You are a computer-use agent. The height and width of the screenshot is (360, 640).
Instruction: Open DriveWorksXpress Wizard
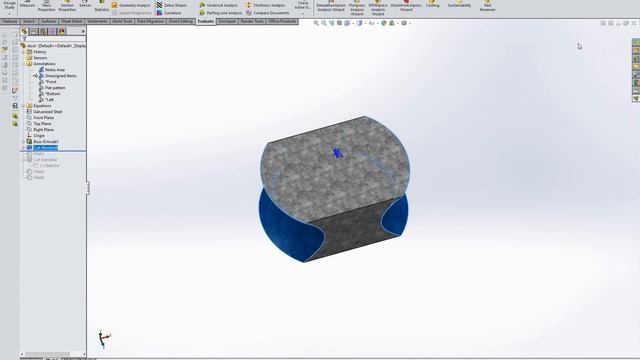click(x=406, y=6)
